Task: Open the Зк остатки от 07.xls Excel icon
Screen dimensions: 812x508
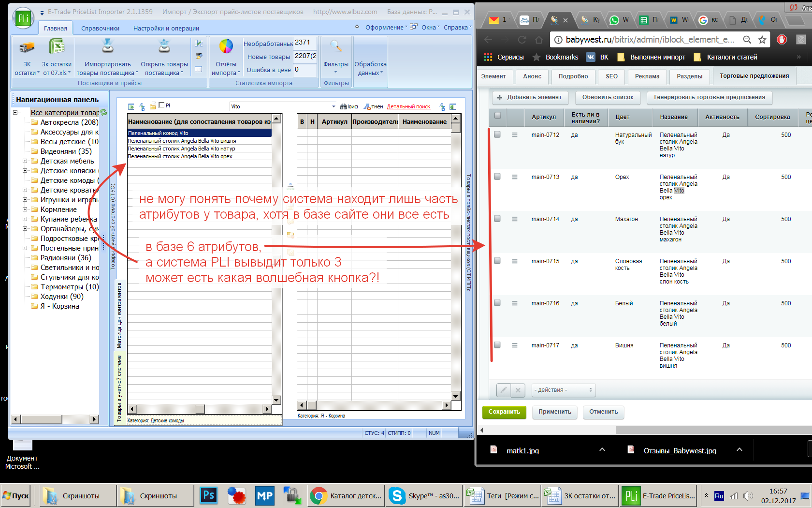Action: click(x=57, y=47)
